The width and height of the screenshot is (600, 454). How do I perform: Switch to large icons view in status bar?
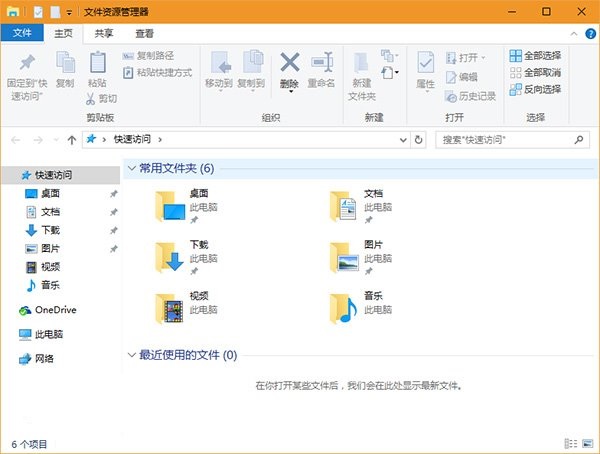point(587,444)
